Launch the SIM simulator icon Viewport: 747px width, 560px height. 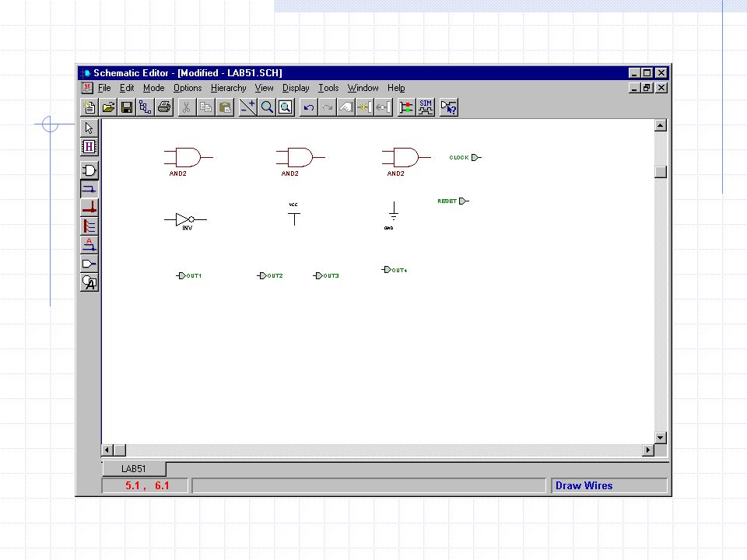pos(426,107)
